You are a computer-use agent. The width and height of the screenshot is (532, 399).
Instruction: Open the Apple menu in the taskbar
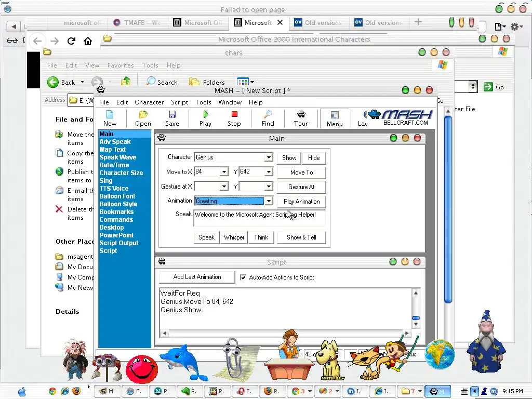22,392
